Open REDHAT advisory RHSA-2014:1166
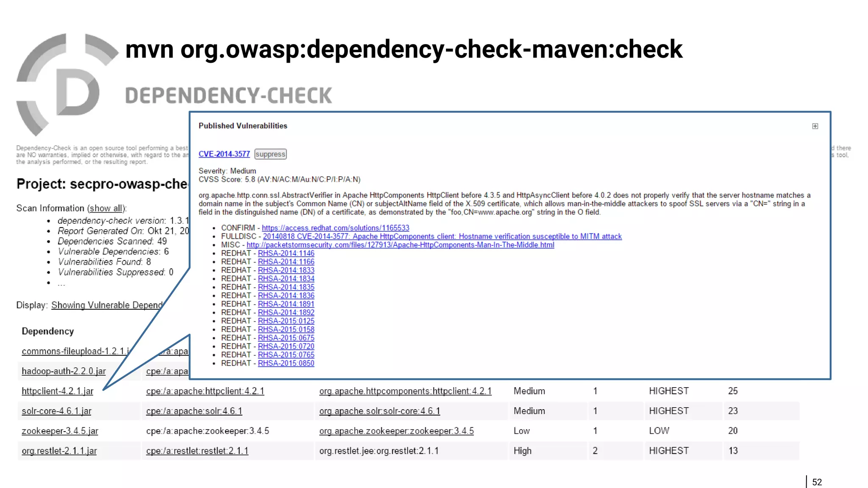 (x=286, y=262)
